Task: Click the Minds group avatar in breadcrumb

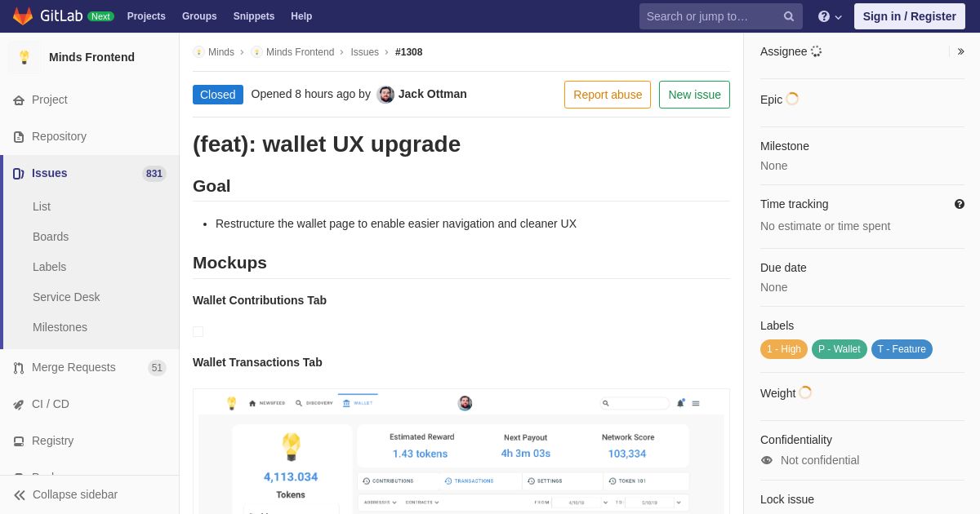Action: [x=198, y=52]
